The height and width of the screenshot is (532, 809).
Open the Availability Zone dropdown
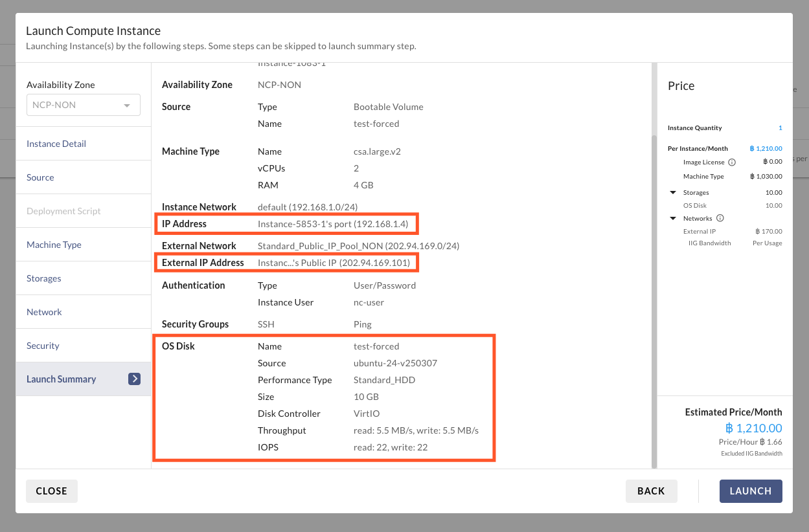84,105
